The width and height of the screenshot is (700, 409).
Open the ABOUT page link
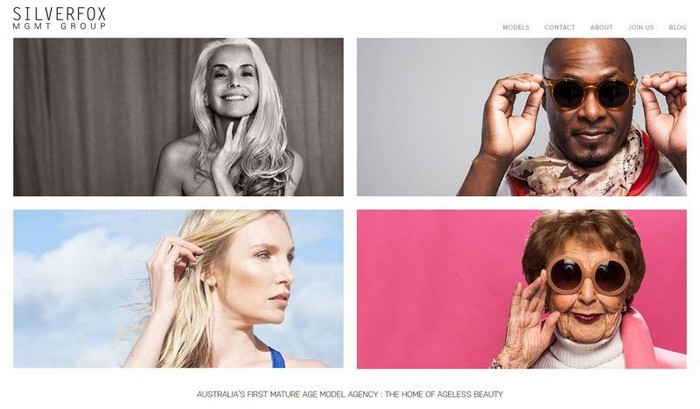click(x=601, y=27)
